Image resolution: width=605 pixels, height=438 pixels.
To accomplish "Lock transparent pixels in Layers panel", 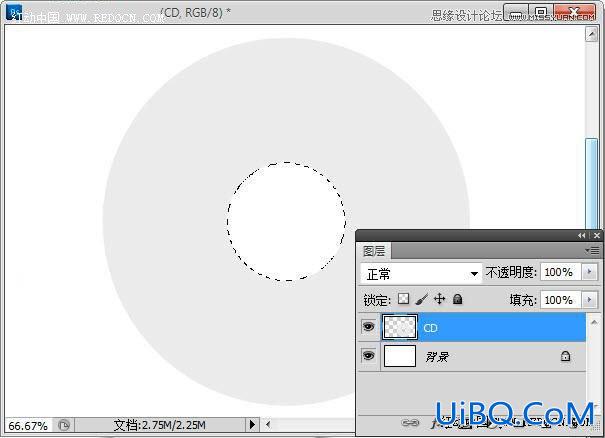I will [403, 299].
